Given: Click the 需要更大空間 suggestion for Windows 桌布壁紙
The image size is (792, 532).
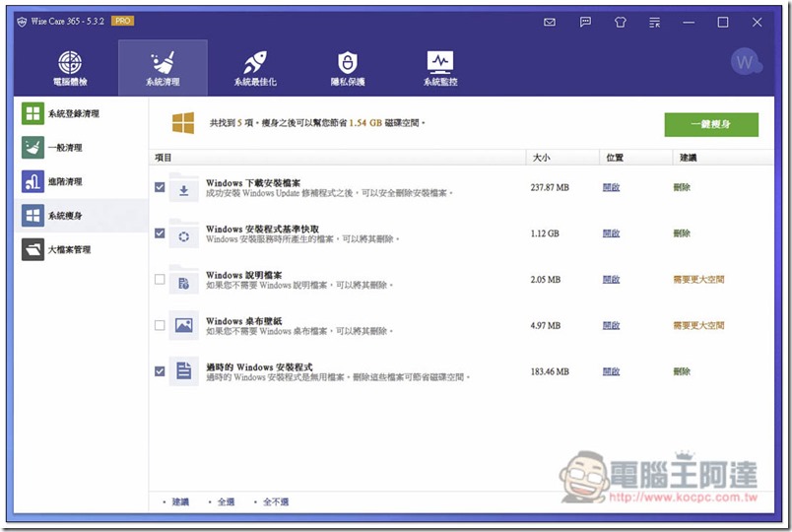Looking at the screenshot, I should click(x=698, y=325).
